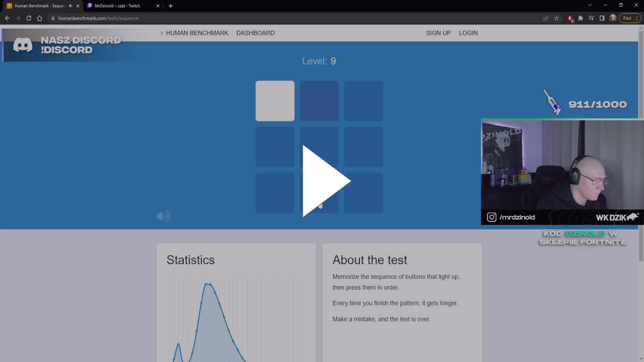This screenshot has height=362, width=644.
Task: Reload the Human Benchmark page
Action: (29, 18)
